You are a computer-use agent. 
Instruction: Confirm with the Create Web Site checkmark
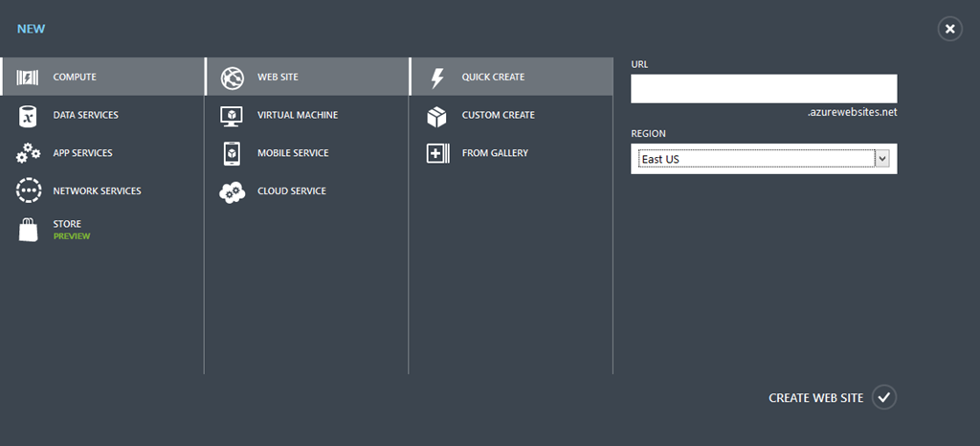[x=883, y=397]
